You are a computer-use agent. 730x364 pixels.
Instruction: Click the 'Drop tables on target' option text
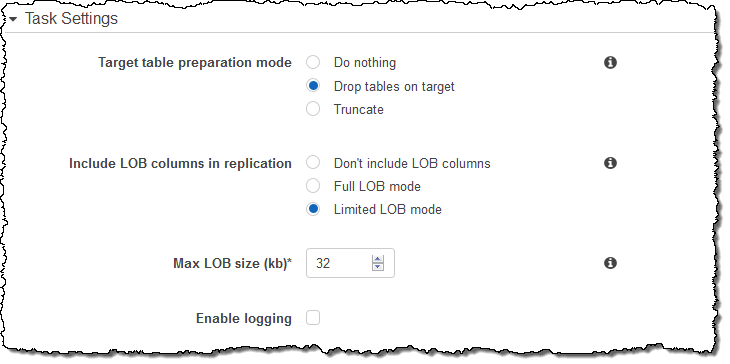pyautogui.click(x=394, y=87)
